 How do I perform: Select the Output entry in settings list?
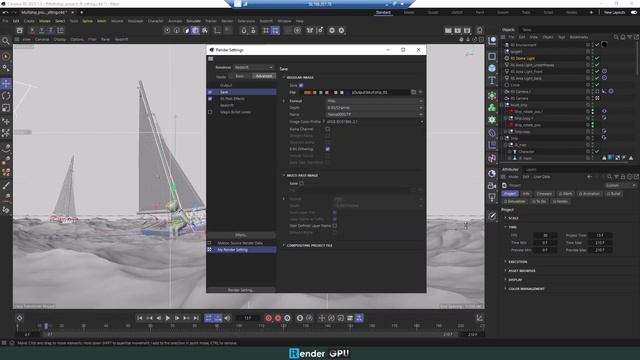click(x=226, y=85)
